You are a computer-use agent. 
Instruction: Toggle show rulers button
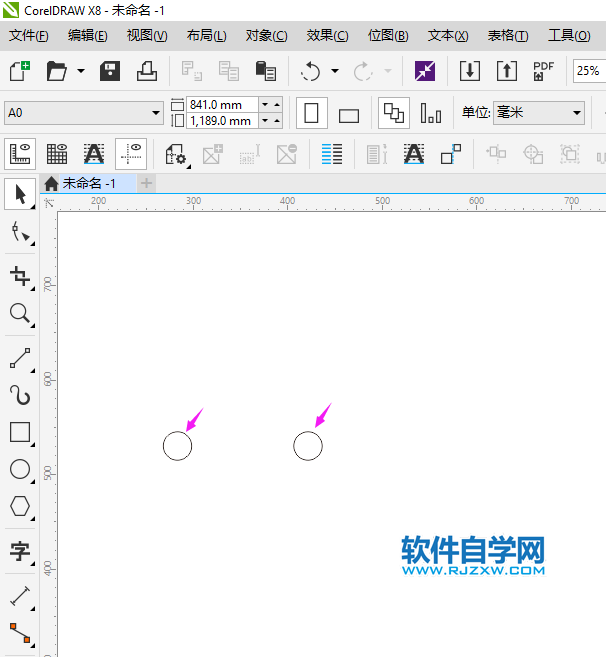click(20, 154)
